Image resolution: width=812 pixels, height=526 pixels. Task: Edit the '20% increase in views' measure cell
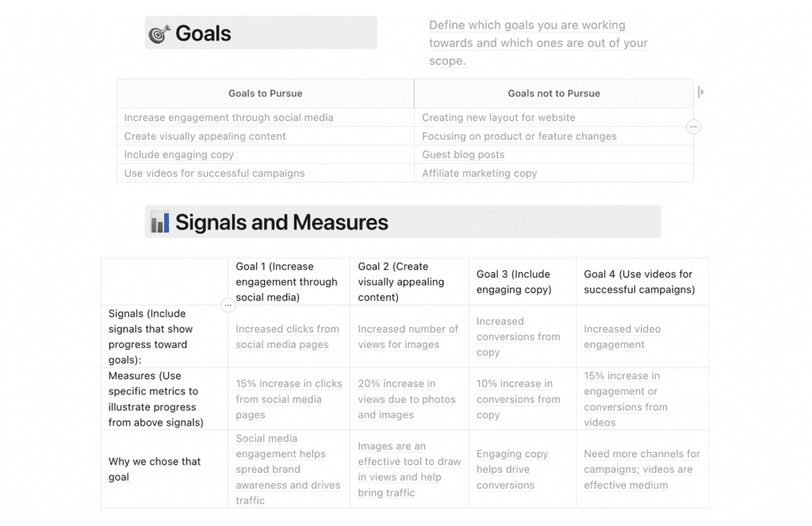coord(409,399)
